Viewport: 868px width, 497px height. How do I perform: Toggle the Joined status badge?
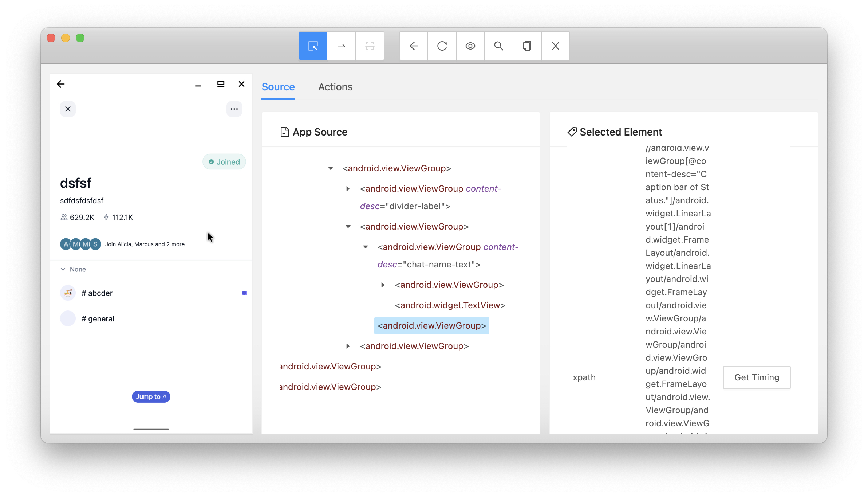click(x=224, y=162)
